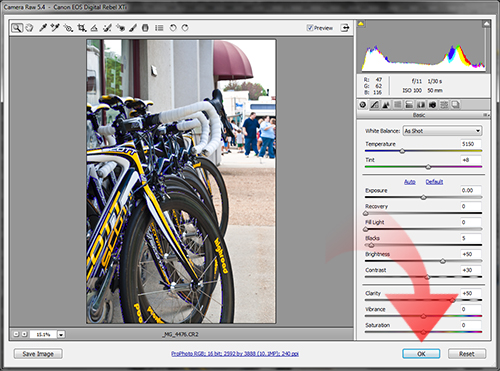Click the Saturation value field
The image size is (500, 371).
point(471,325)
